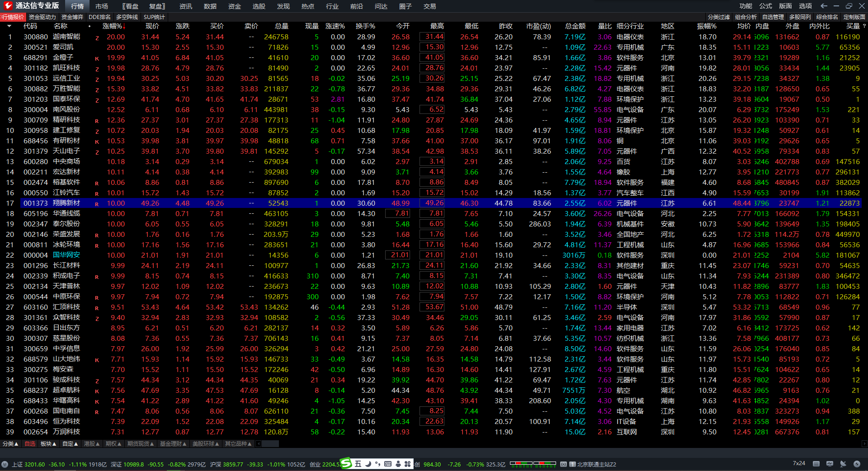
Task: Click the 上证 index value in status bar
Action: coord(35,464)
